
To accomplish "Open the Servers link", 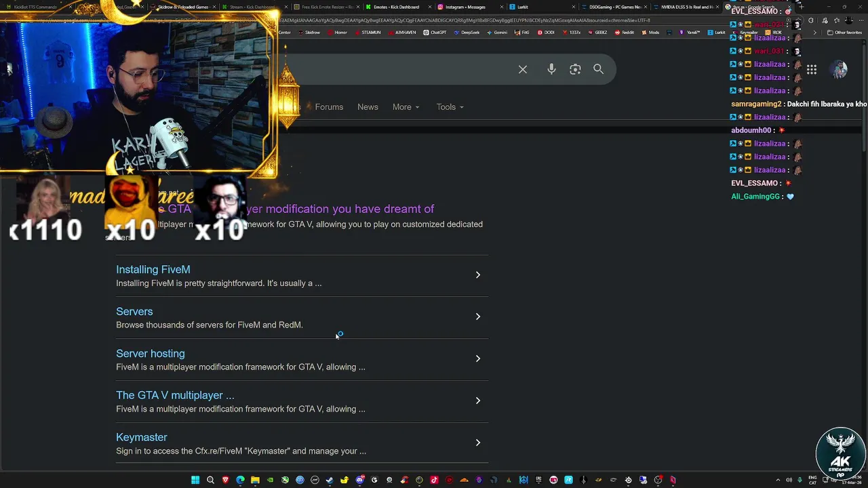I will (134, 311).
